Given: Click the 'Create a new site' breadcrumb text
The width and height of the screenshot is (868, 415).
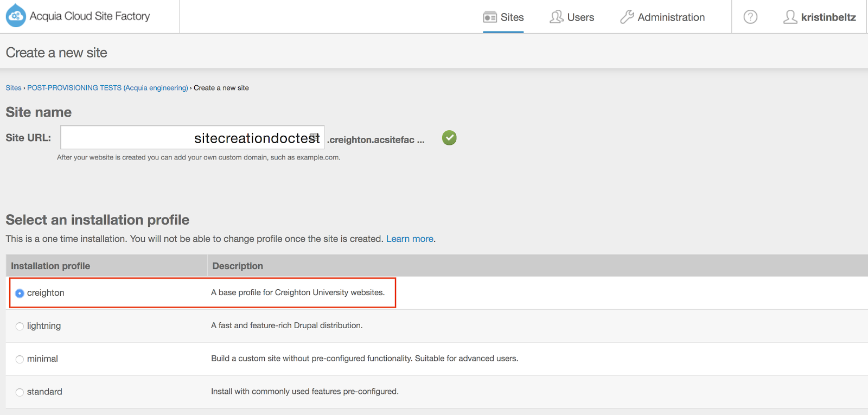Looking at the screenshot, I should point(221,88).
